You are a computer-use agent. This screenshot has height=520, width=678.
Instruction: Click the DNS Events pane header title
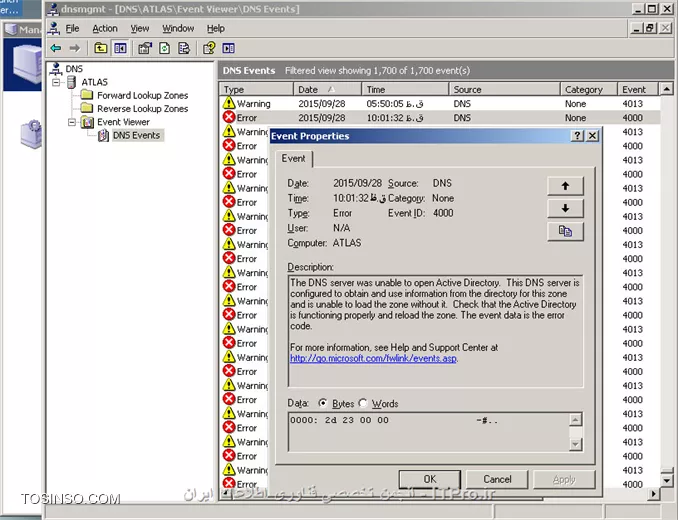tap(249, 70)
